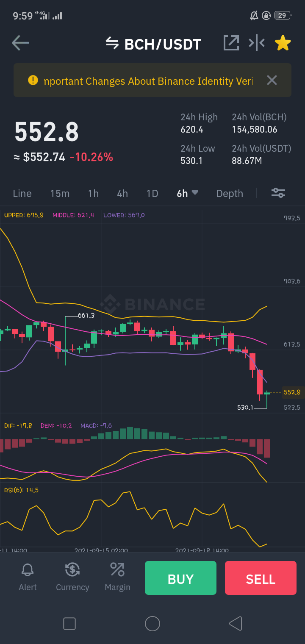This screenshot has width=305, height=644.
Task: Tap the swap pair arrows icon
Action: pyautogui.click(x=112, y=43)
